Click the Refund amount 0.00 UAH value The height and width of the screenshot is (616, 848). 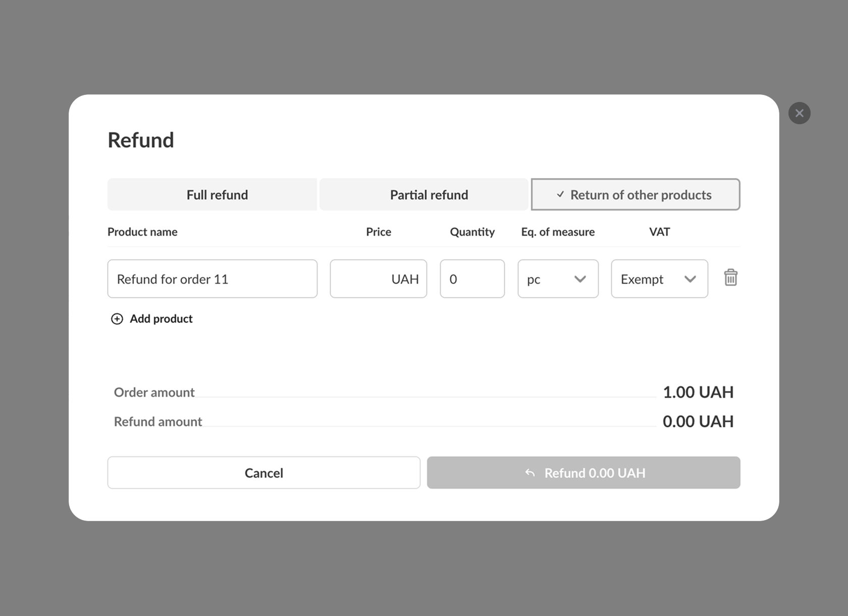(x=698, y=421)
